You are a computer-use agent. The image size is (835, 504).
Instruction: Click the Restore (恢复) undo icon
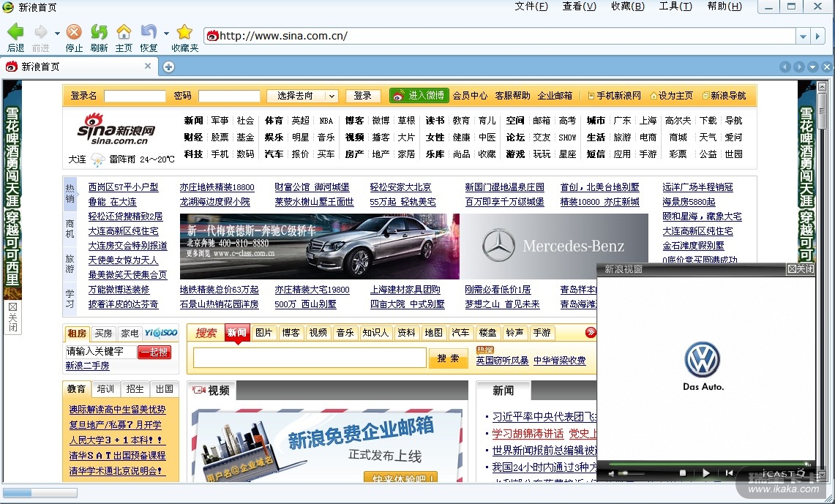tap(149, 32)
